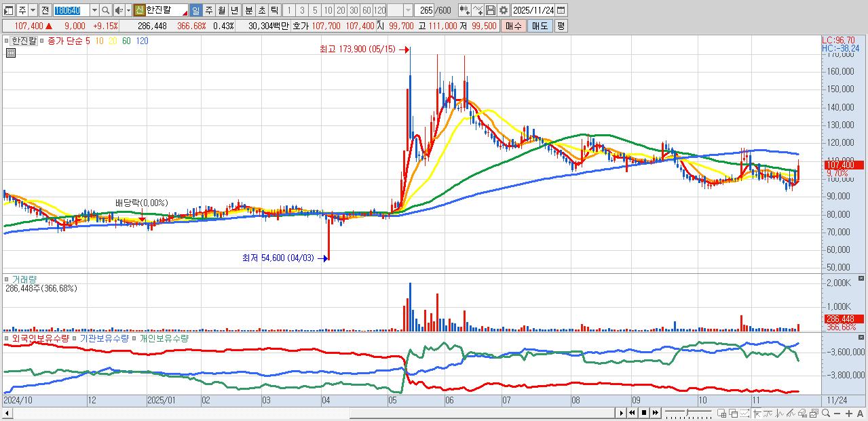Choose interval preset 1
This screenshot has height=421, width=868.
point(288,10)
